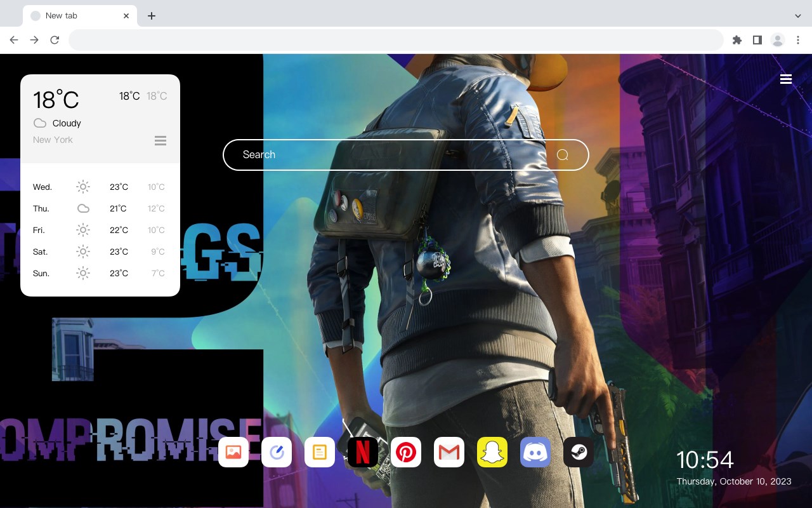812x508 pixels.
Task: Open the Chrome profile avatar
Action: pos(778,40)
